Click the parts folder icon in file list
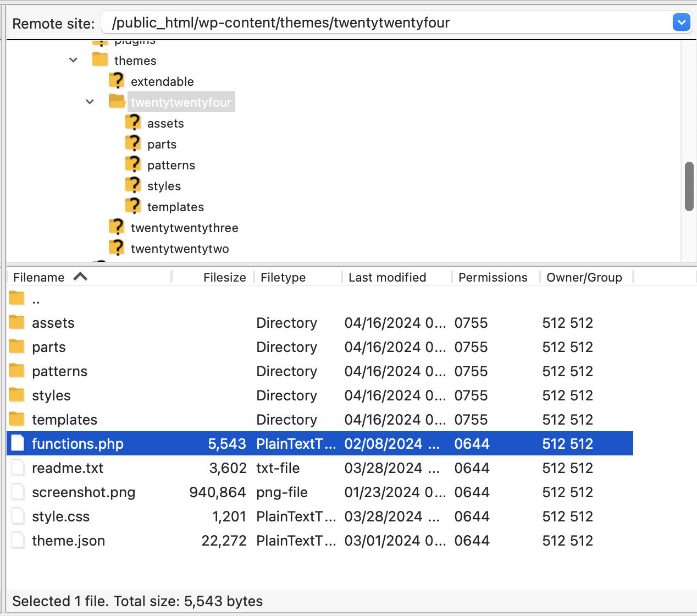Screen dimensions: 697x616 [x=17, y=346]
